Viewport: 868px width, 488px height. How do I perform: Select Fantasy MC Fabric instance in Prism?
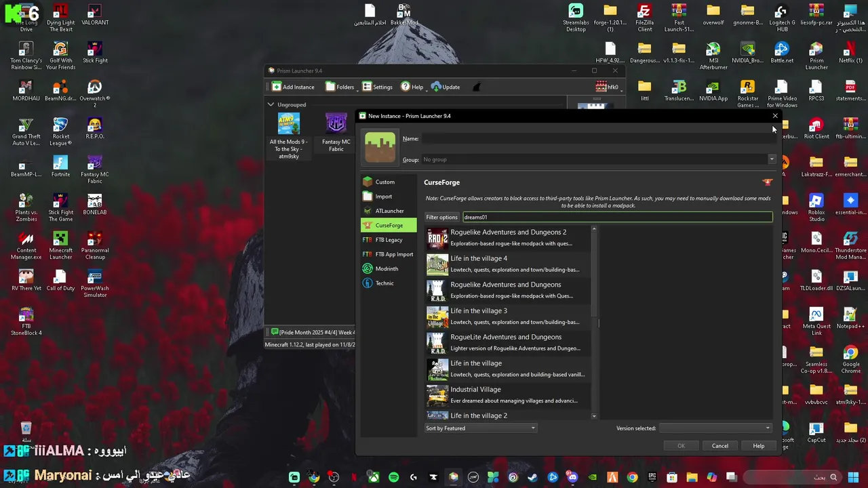point(336,133)
